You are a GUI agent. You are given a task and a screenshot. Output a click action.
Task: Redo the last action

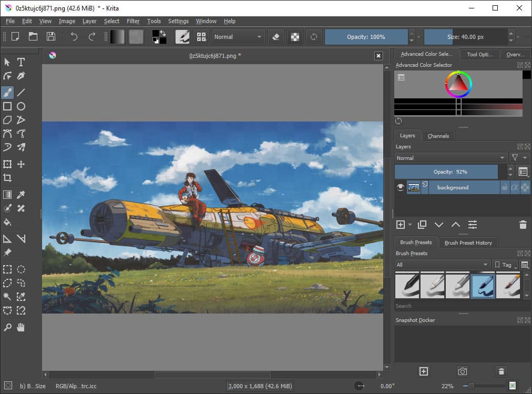pyautogui.click(x=91, y=36)
